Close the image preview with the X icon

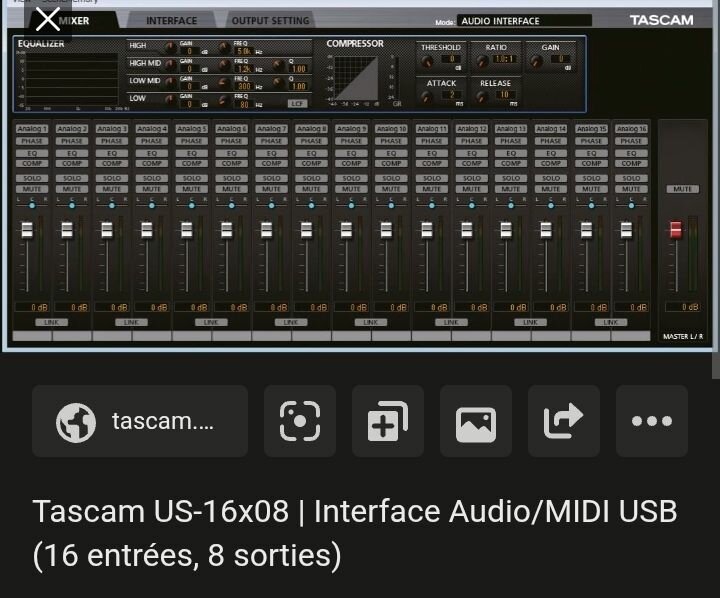coord(48,20)
